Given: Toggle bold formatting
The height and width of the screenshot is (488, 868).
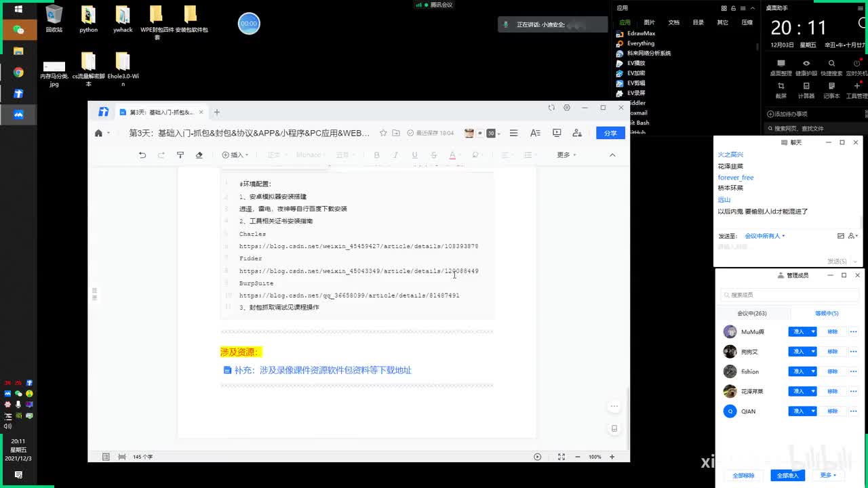Looking at the screenshot, I should [x=376, y=155].
